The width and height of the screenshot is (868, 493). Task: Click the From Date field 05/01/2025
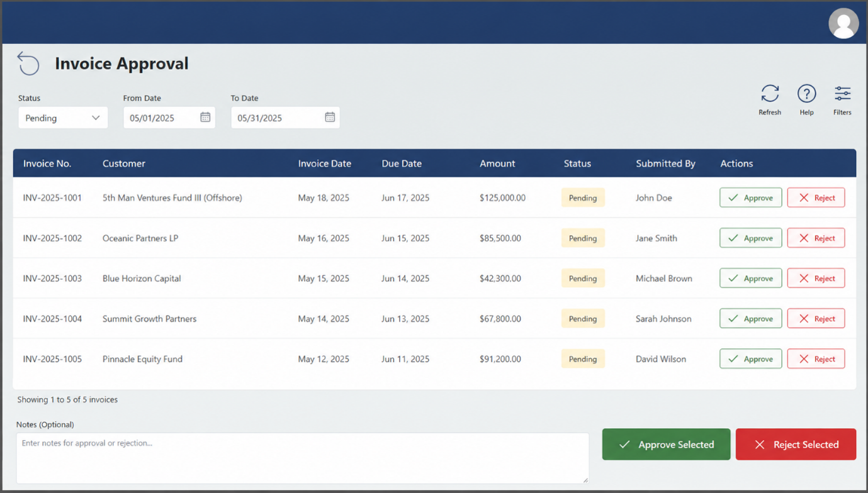coord(169,118)
